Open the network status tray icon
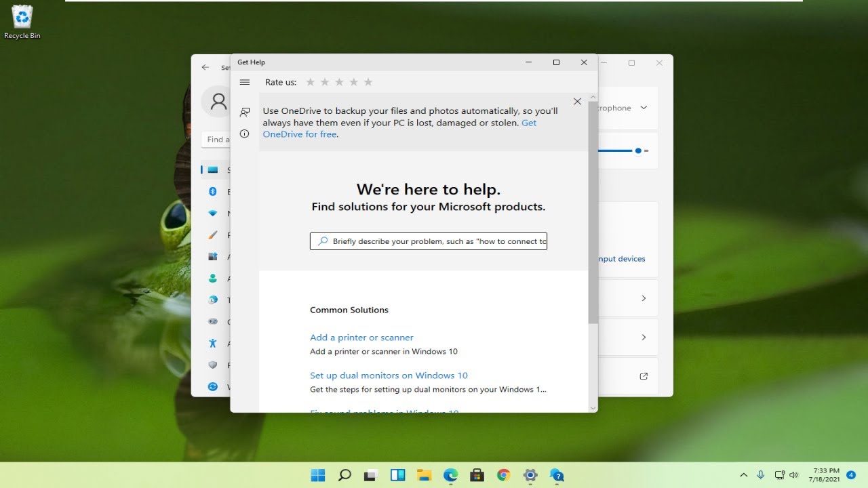The height and width of the screenshot is (488, 868). click(779, 475)
